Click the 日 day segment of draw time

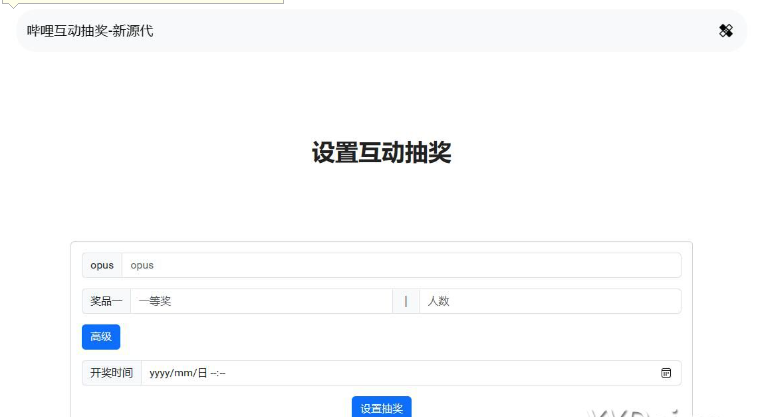(x=202, y=373)
